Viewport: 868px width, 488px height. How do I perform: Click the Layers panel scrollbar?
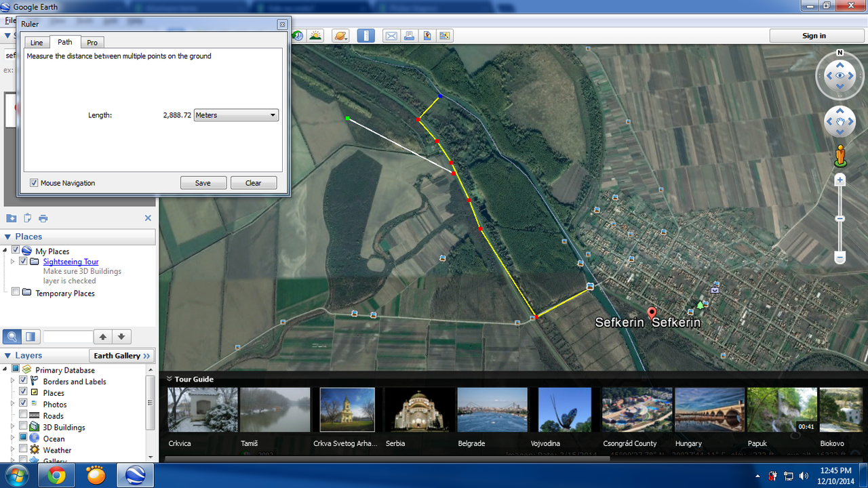pyautogui.click(x=151, y=403)
